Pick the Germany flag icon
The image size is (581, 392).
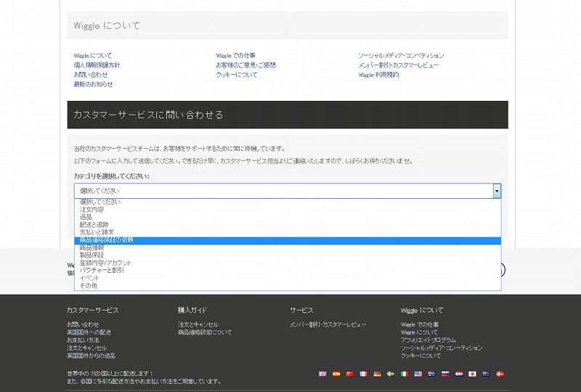(x=377, y=374)
